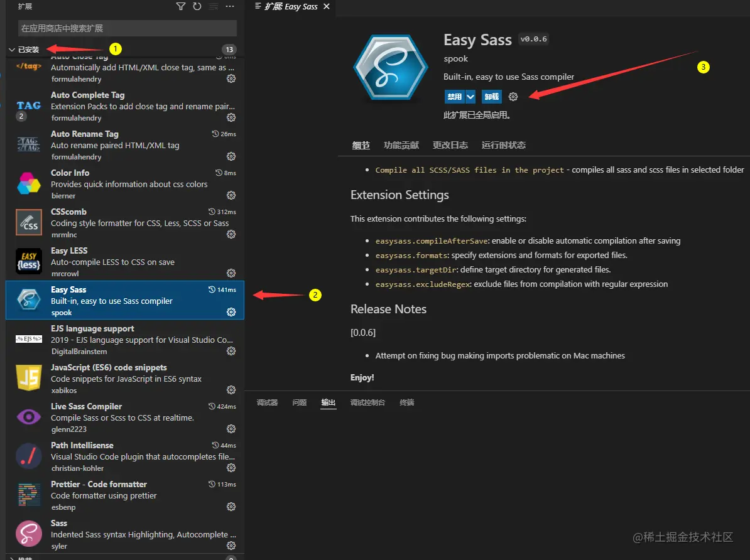Click the settings gear in Easy Sass details
This screenshot has height=560, width=750.
coord(513,97)
